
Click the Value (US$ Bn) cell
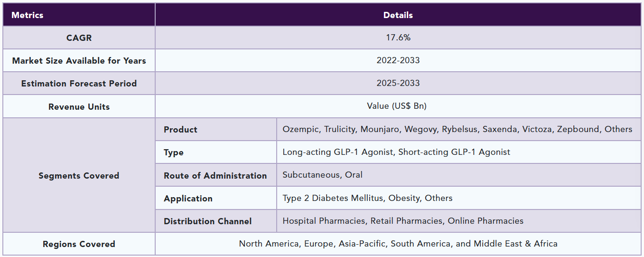397,106
